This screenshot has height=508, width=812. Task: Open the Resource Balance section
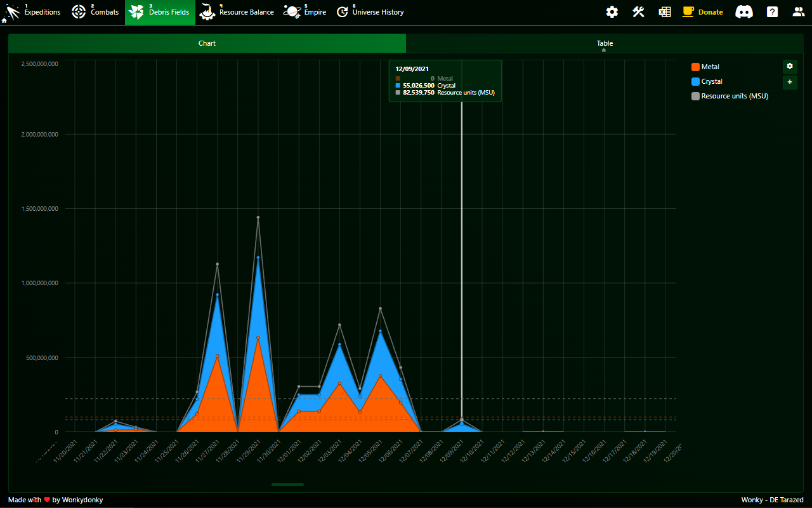(x=238, y=12)
